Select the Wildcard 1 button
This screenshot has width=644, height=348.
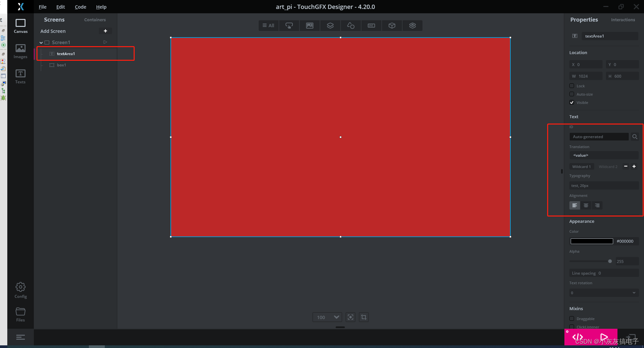[581, 167]
